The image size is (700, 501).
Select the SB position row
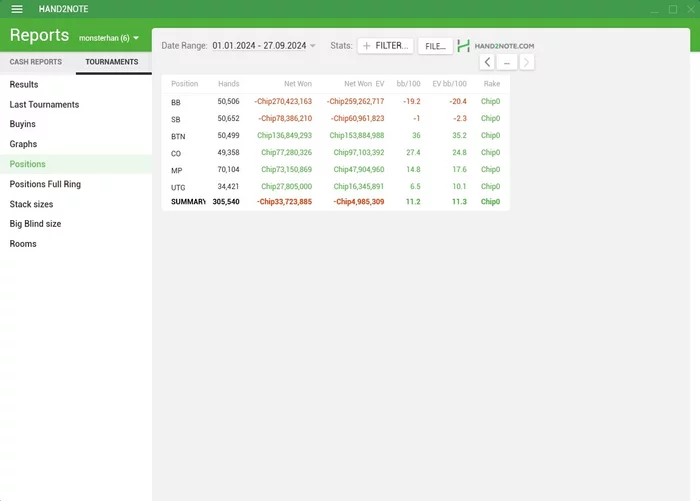(336, 119)
